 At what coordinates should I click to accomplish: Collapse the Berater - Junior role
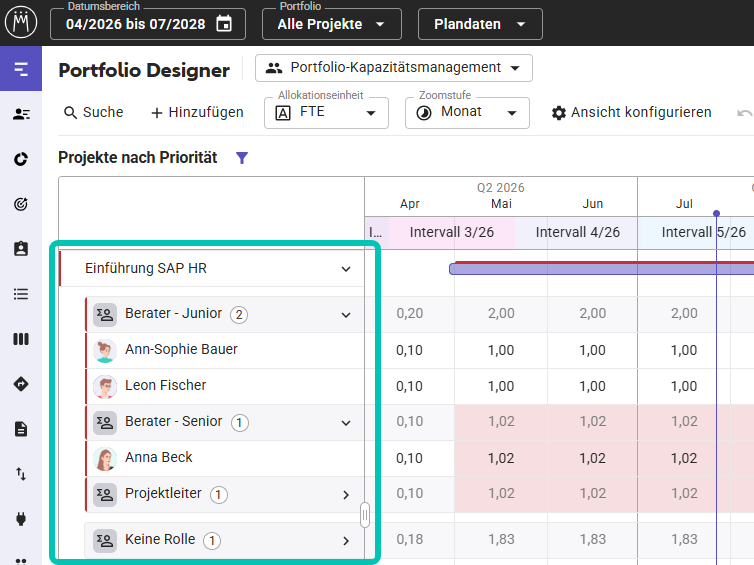click(x=346, y=315)
